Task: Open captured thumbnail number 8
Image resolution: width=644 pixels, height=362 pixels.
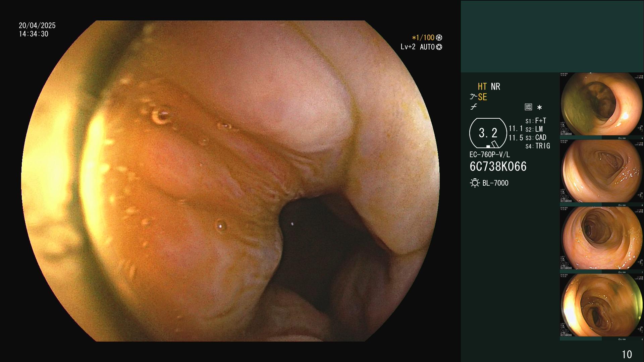Action: [602, 173]
